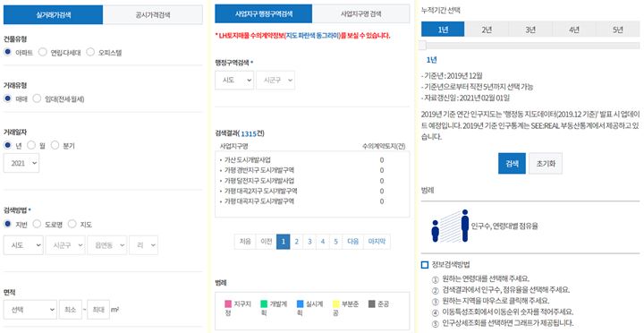Screen dimensions: 644x333
Task: Click the blue 검색 button
Action: [512, 164]
